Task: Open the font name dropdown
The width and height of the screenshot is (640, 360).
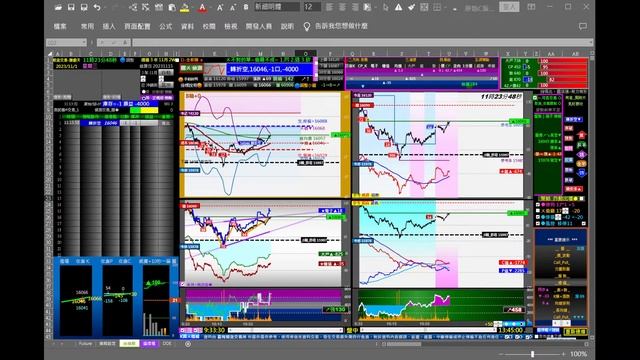Action: (x=277, y=7)
